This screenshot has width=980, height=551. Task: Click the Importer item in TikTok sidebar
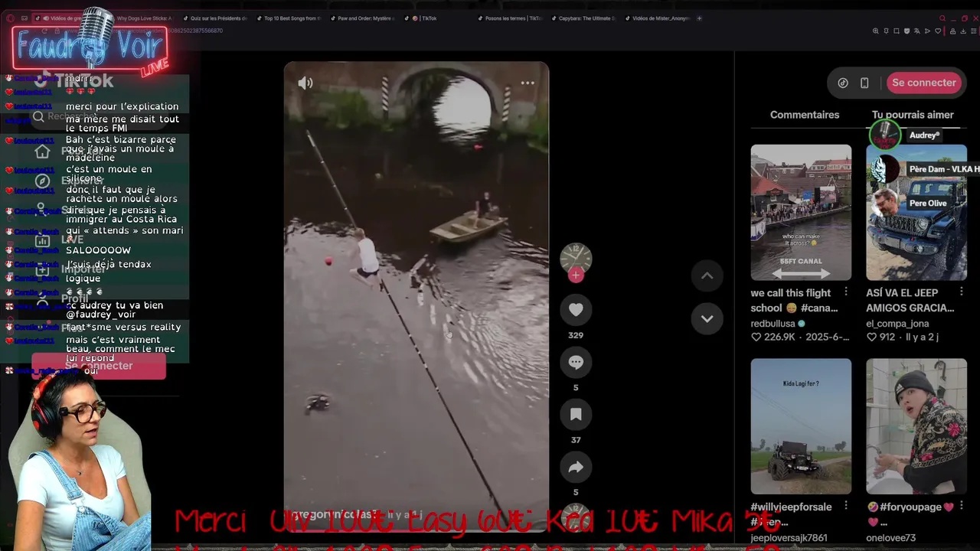click(x=72, y=269)
